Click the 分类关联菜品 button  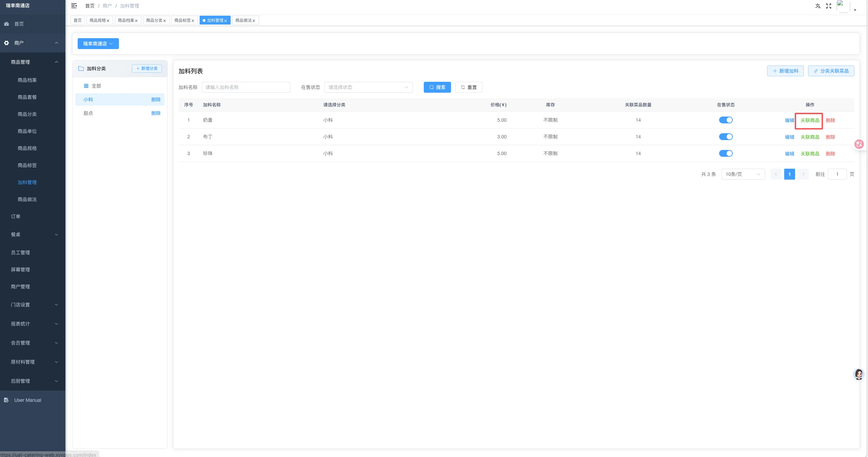tap(831, 71)
